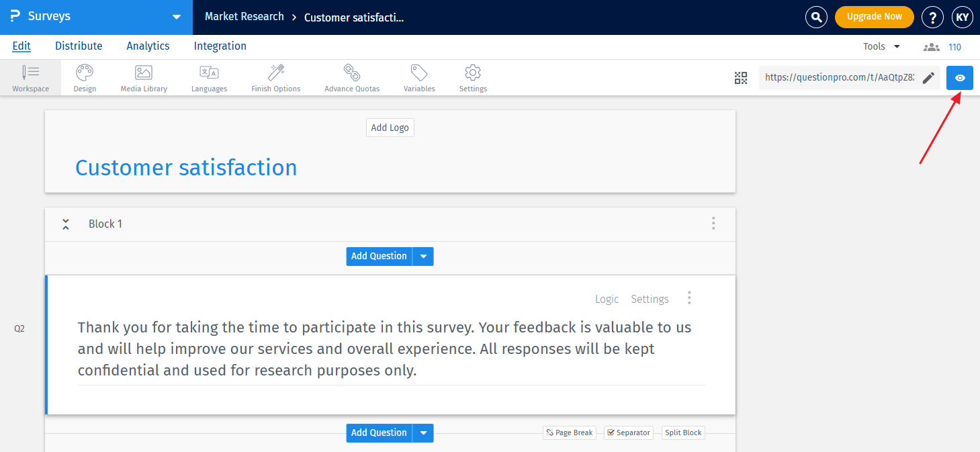Click the Block 1 name

coord(105,224)
